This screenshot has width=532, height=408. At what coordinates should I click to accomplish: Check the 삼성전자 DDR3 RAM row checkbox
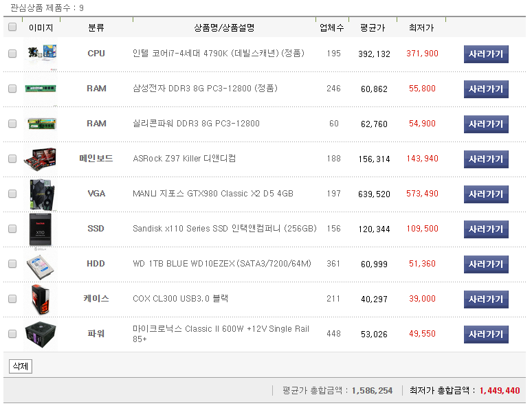(12, 89)
